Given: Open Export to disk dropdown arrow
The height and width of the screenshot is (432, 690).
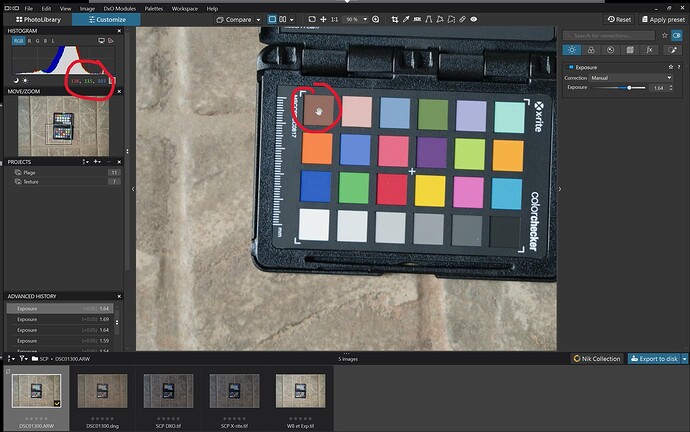Looking at the screenshot, I should coord(684,358).
